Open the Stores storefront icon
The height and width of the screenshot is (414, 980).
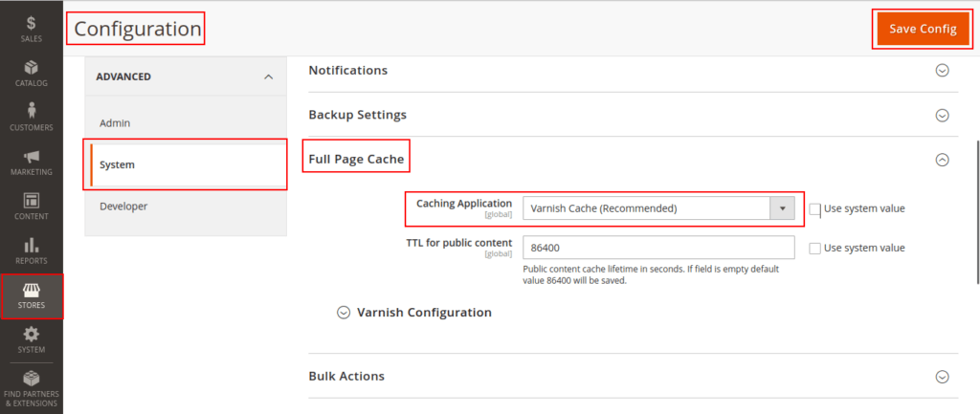(x=32, y=290)
